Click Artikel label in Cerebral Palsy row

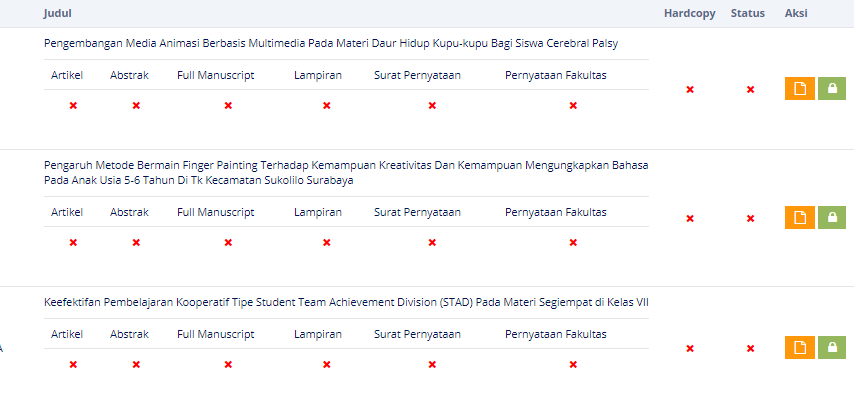pyautogui.click(x=67, y=75)
